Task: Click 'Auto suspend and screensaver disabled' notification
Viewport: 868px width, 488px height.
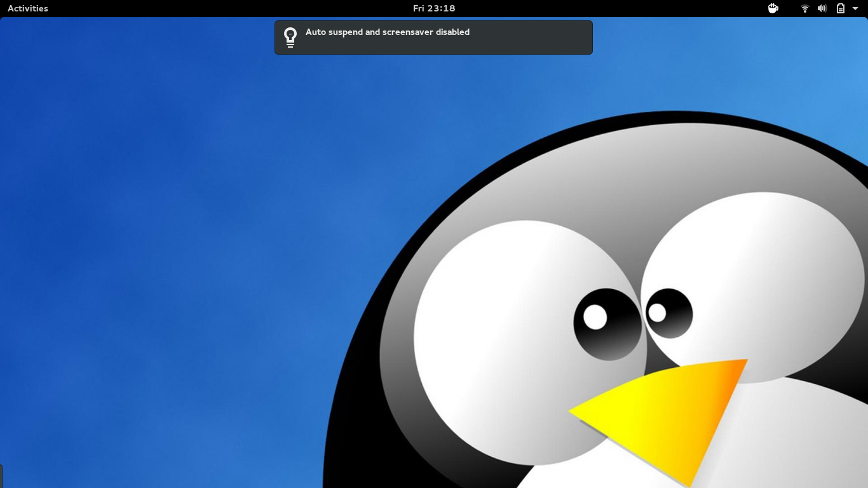Action: 433,37
